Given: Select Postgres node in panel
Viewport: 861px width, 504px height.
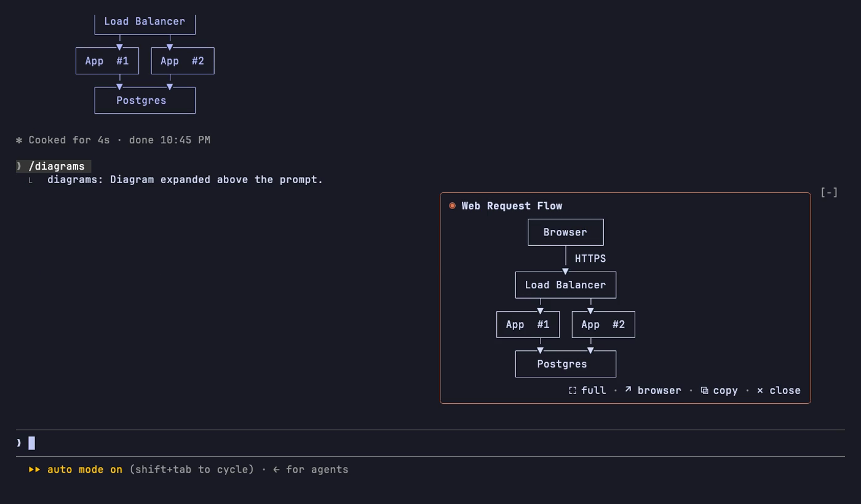Looking at the screenshot, I should [x=566, y=364].
